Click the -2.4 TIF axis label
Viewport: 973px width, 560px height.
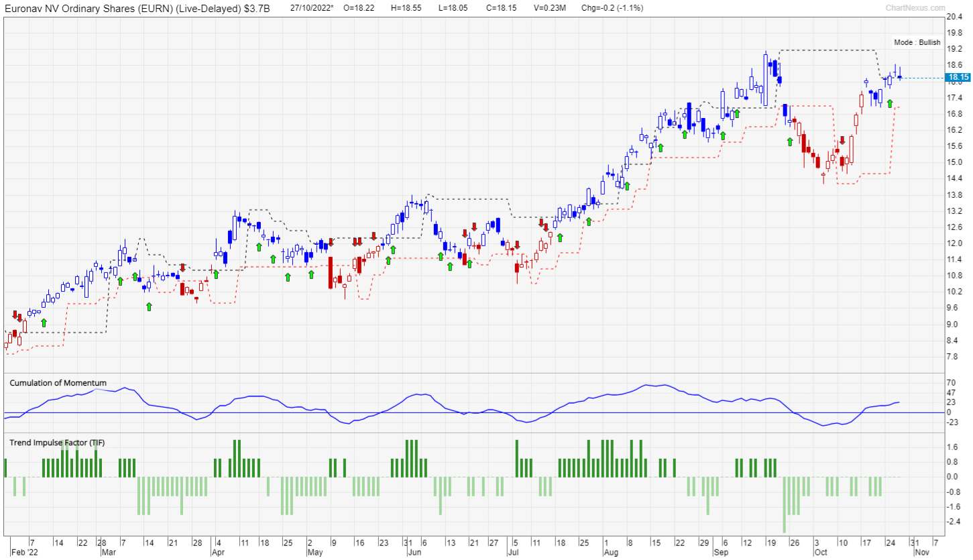point(953,521)
